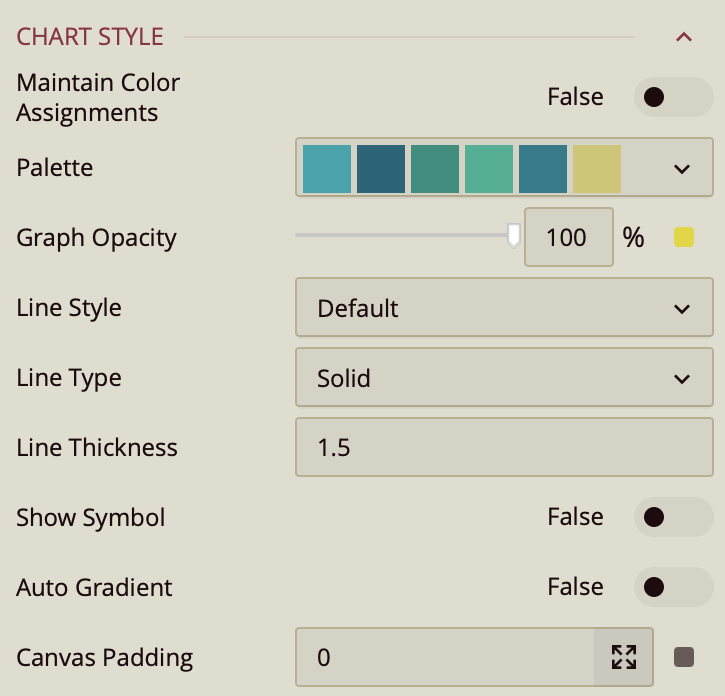The width and height of the screenshot is (725, 696).
Task: Click the Canvas Padding value field
Action: (445, 657)
